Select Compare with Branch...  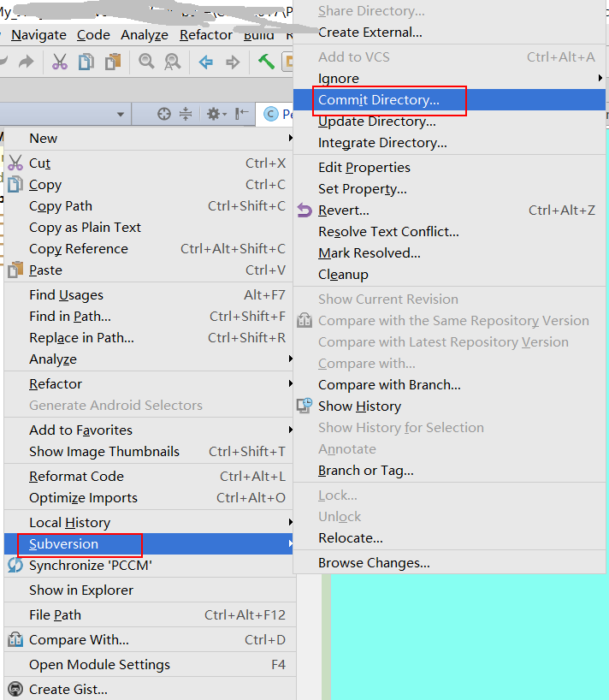click(450, 385)
